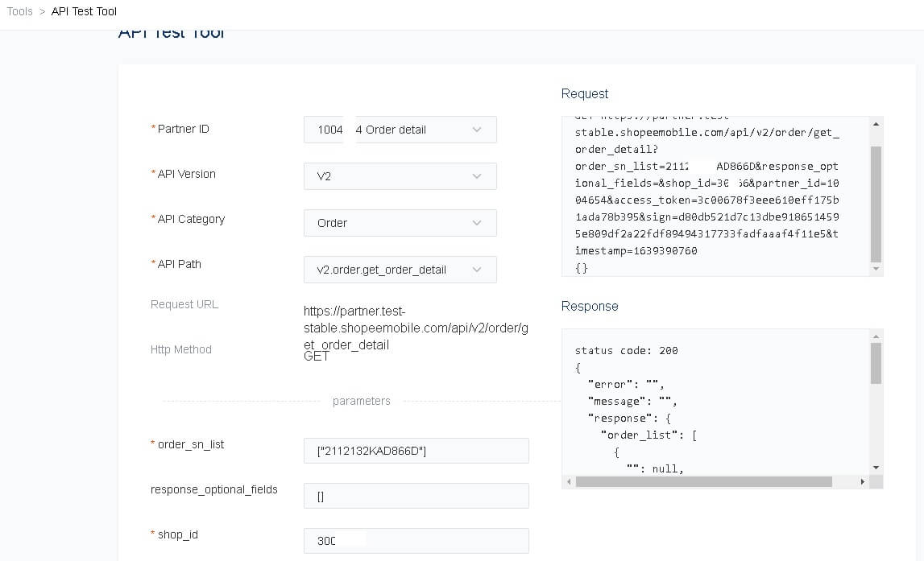Click the Request panel scroll-down arrow
Image resolution: width=924 pixels, height=561 pixels.
(x=875, y=269)
